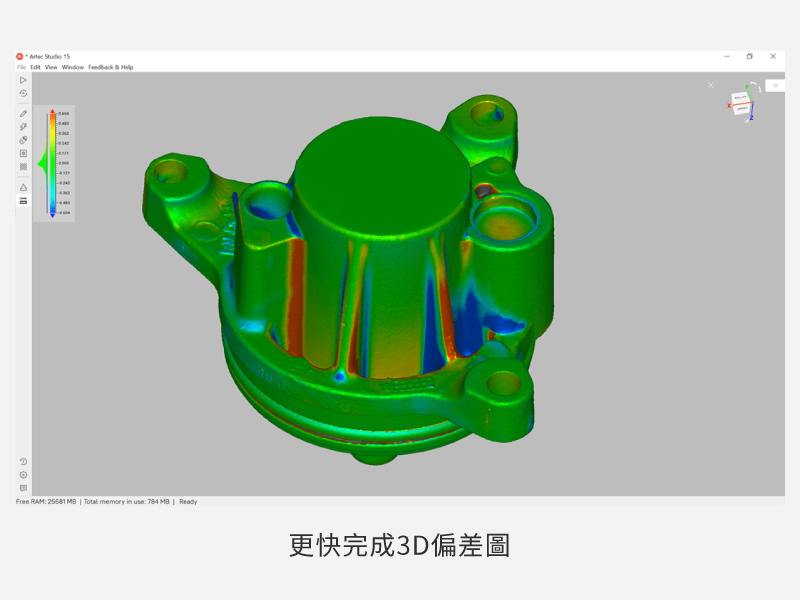Click the navigation cube to reorient view
Viewport: 800px width, 600px height.
tap(742, 104)
